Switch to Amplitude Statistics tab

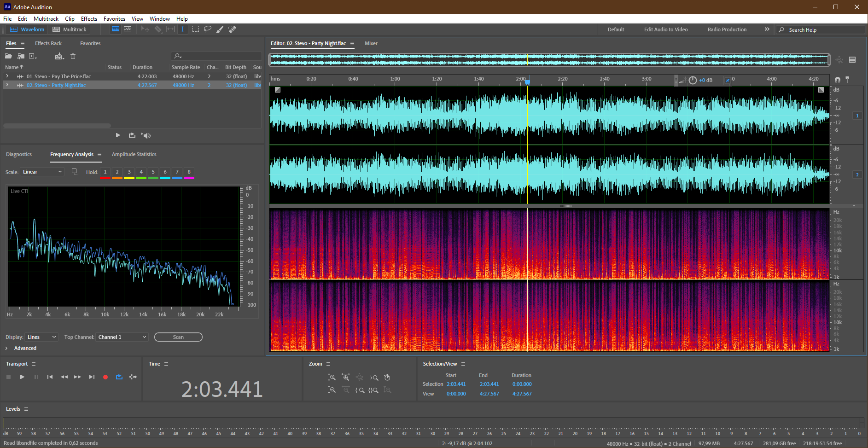point(134,154)
